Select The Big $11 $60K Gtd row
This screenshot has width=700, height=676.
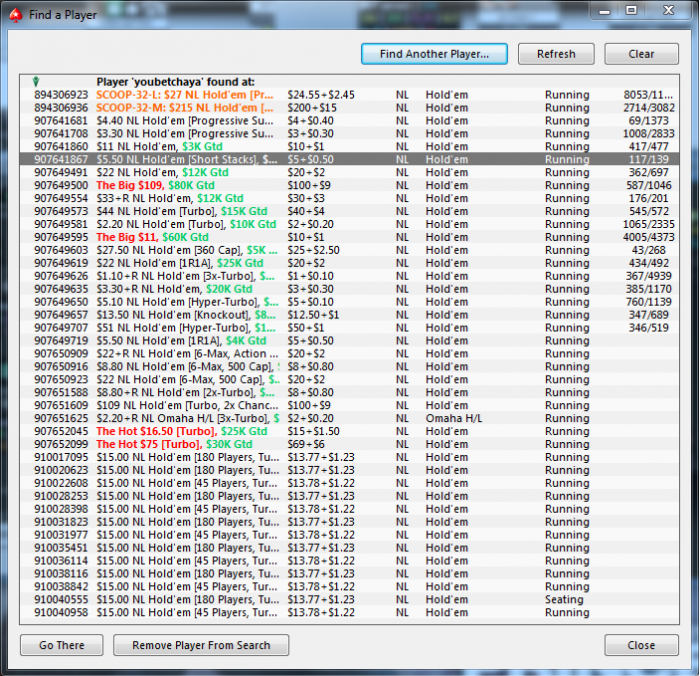(x=350, y=237)
